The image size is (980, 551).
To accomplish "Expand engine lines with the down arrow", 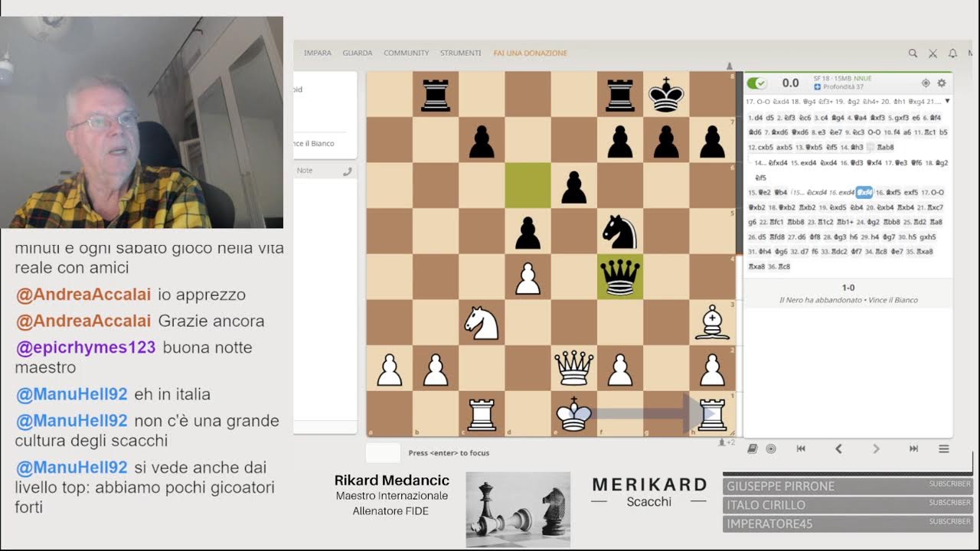I will [947, 101].
